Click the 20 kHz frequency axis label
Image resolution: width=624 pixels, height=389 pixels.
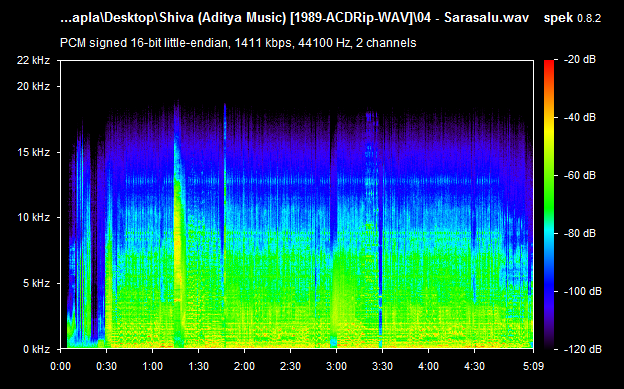(x=33, y=86)
